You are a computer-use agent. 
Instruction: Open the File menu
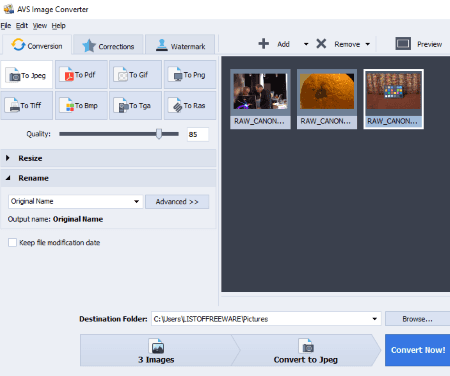6,26
